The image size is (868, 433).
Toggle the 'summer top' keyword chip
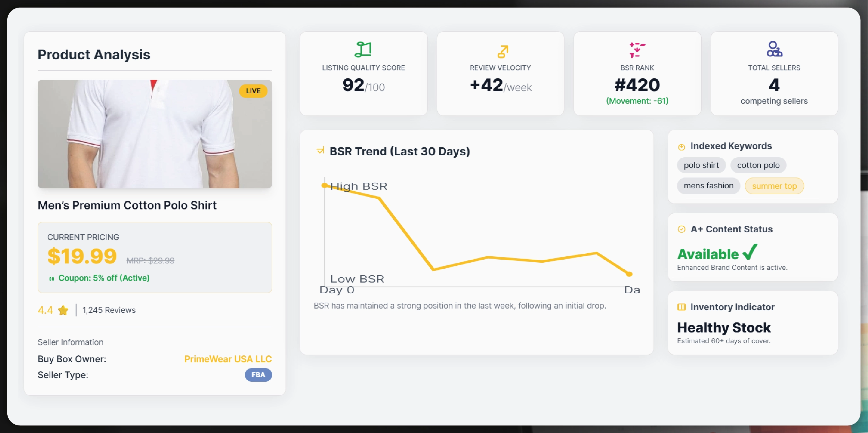(774, 186)
